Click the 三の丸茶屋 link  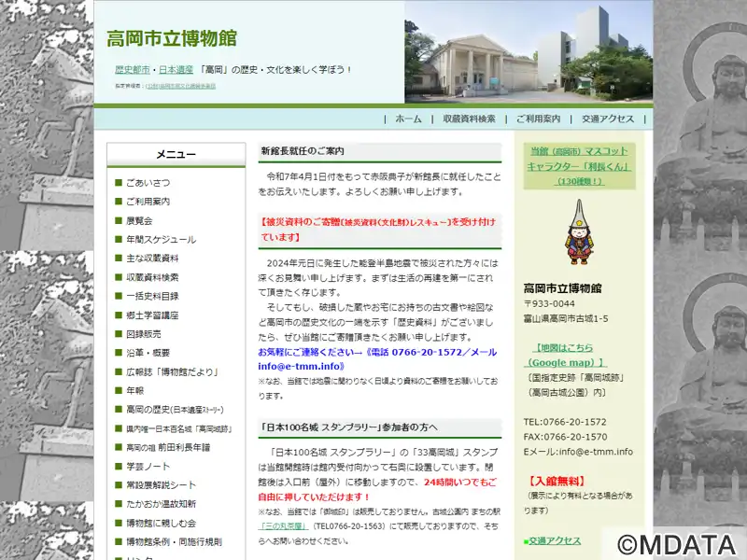283,526
